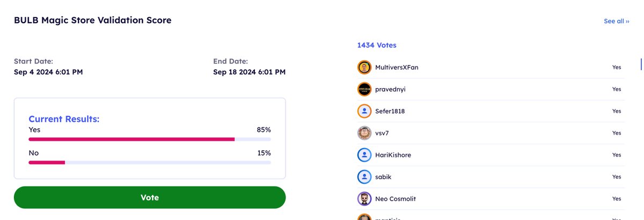This screenshot has width=644, height=220.
Task: Click the End Date Sep 18 2024 value
Action: 249,72
